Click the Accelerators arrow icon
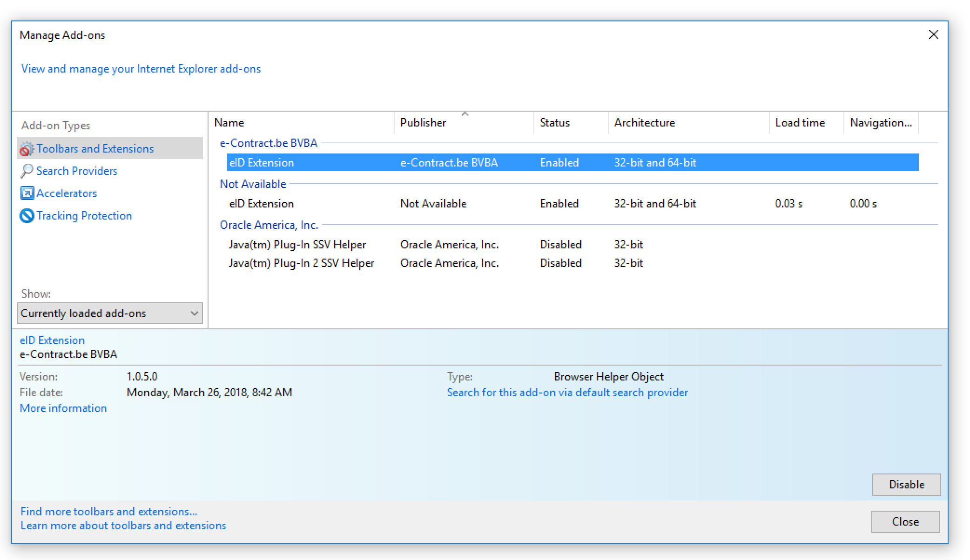The width and height of the screenshot is (970, 560). 27,193
